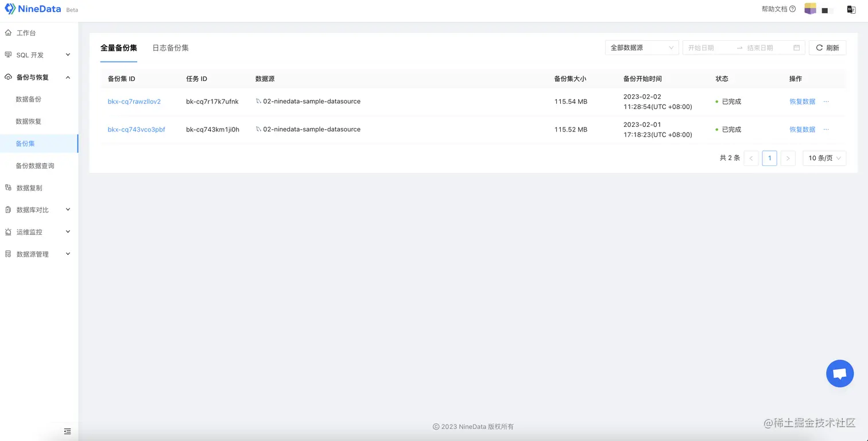Click 02-ninedata-sample-datasource in first row
Image resolution: width=868 pixels, height=441 pixels.
312,102
